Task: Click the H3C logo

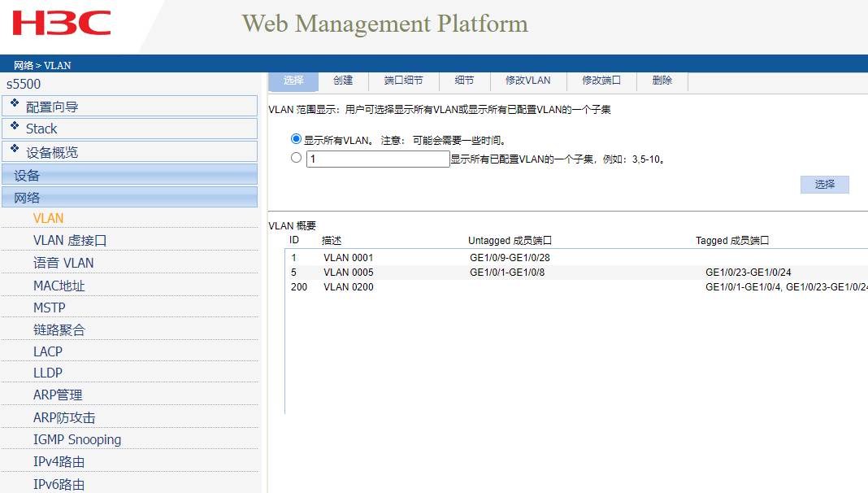Action: click(62, 24)
